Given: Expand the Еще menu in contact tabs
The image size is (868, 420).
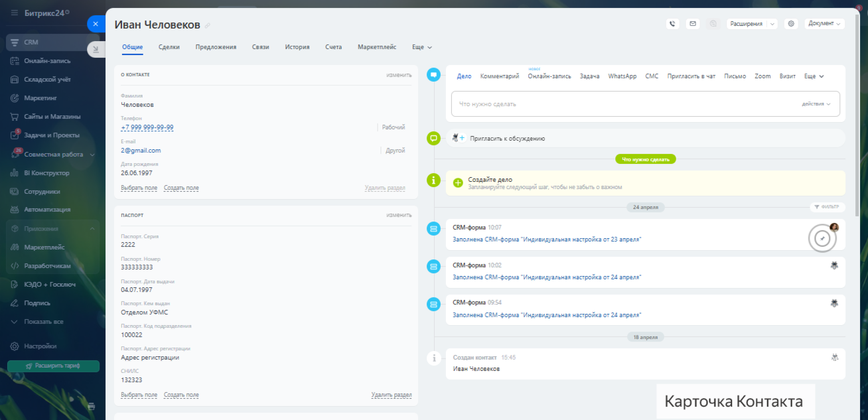Looking at the screenshot, I should (x=422, y=47).
